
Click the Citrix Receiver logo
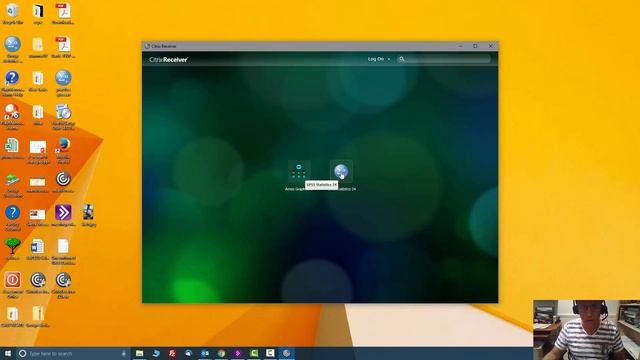[x=168, y=60]
